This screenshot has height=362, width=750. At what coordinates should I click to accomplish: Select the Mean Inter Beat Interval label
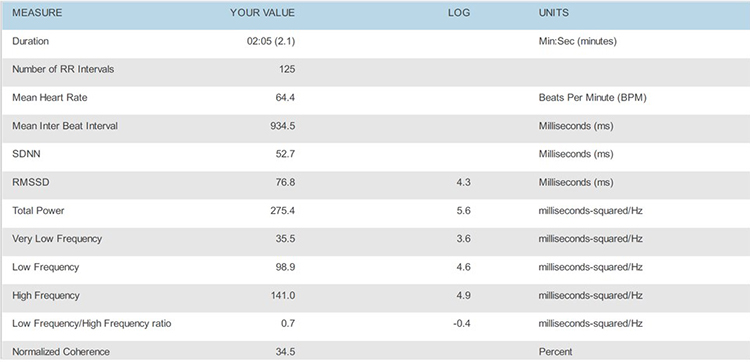tap(65, 126)
